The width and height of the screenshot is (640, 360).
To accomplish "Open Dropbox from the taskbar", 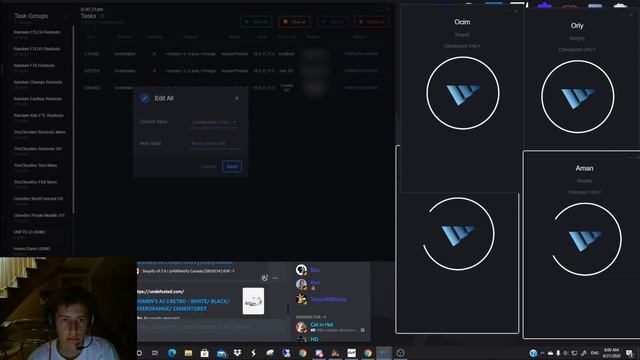I will click(237, 353).
